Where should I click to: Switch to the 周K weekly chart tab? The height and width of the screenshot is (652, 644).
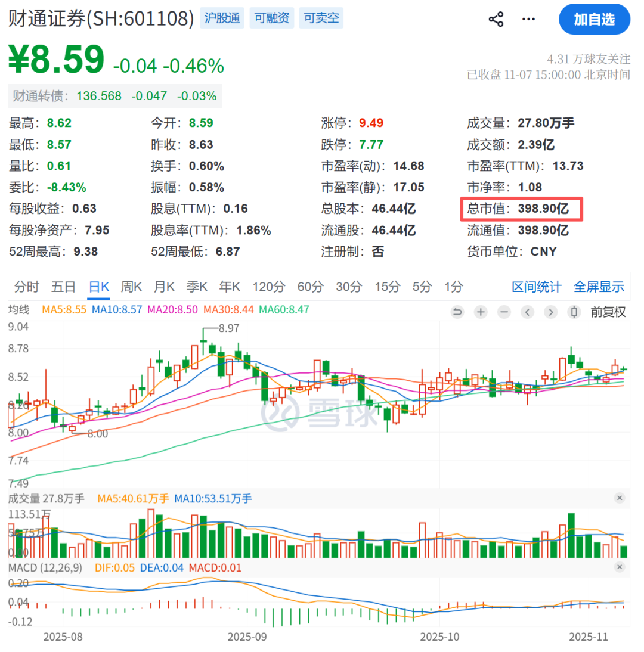tap(131, 287)
